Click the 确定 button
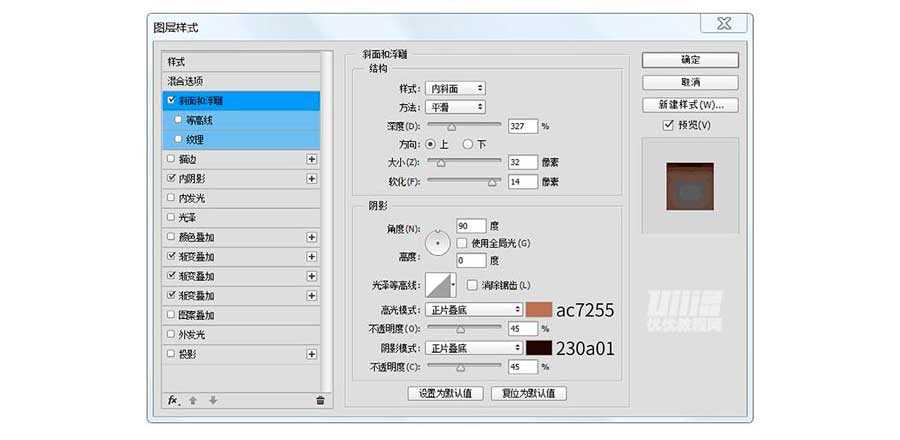The width and height of the screenshot is (900, 440). click(690, 60)
